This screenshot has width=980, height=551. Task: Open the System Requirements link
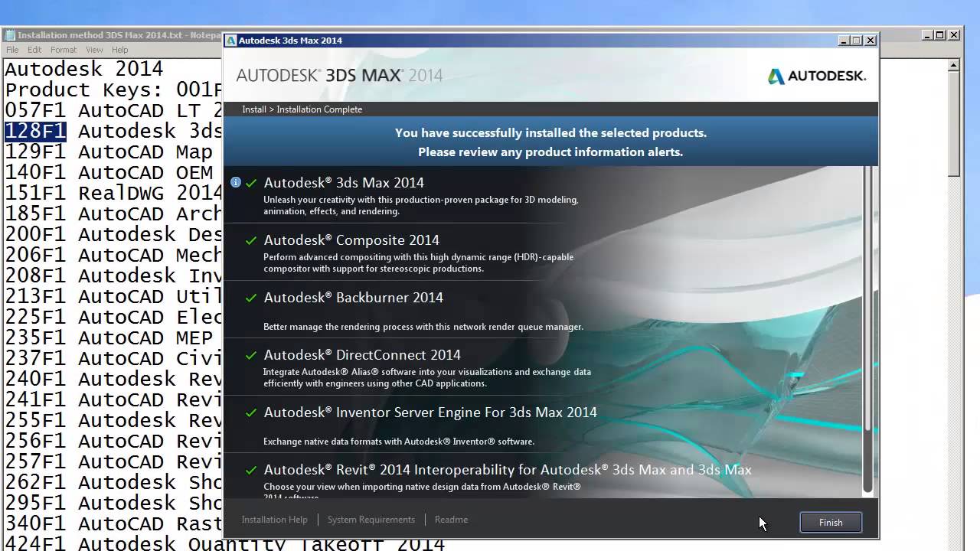tap(371, 520)
